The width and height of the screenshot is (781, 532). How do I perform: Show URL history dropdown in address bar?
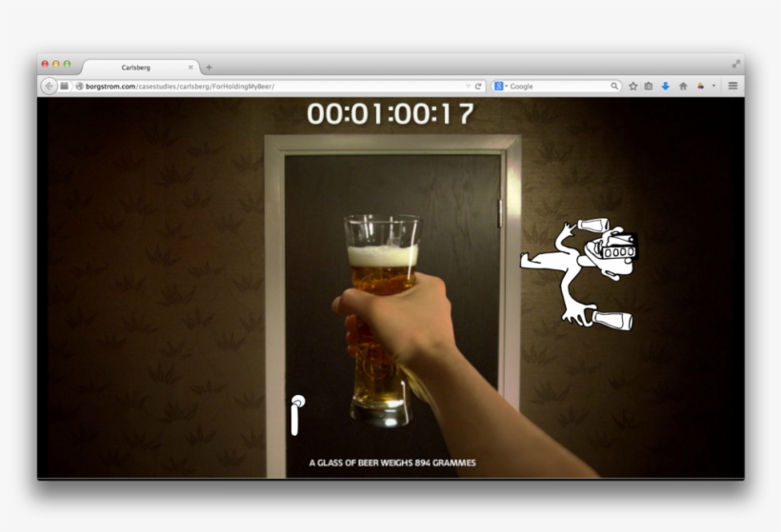[468, 86]
